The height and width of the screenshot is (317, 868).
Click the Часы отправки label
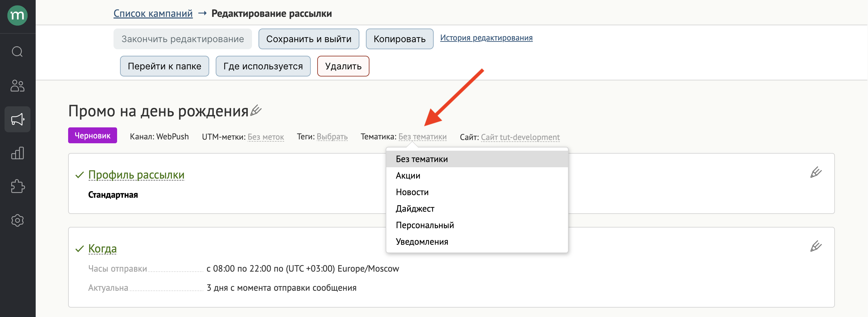coord(118,268)
